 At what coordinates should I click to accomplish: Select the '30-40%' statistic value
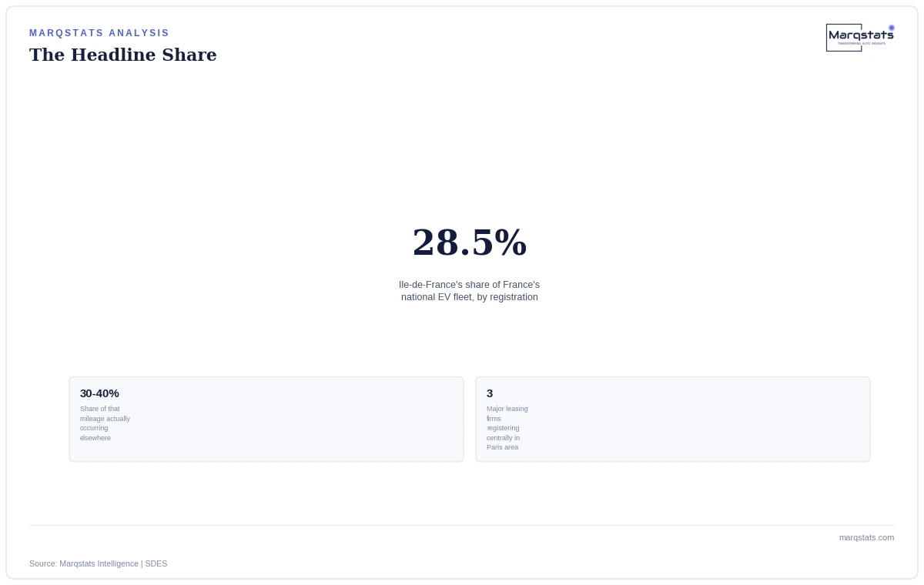click(x=99, y=393)
